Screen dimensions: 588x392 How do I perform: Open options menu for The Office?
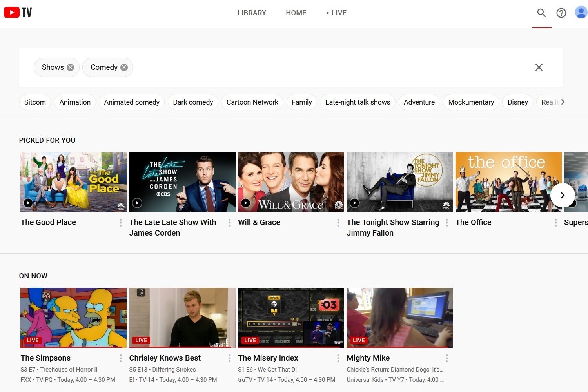[x=555, y=223]
